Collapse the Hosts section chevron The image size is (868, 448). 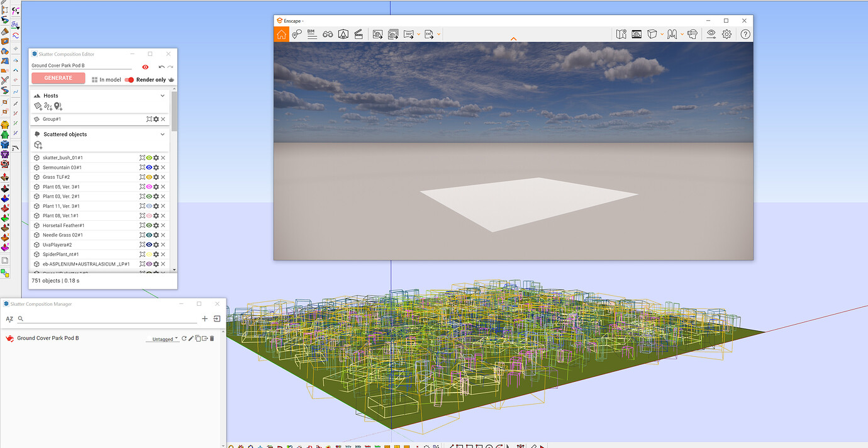pos(162,96)
